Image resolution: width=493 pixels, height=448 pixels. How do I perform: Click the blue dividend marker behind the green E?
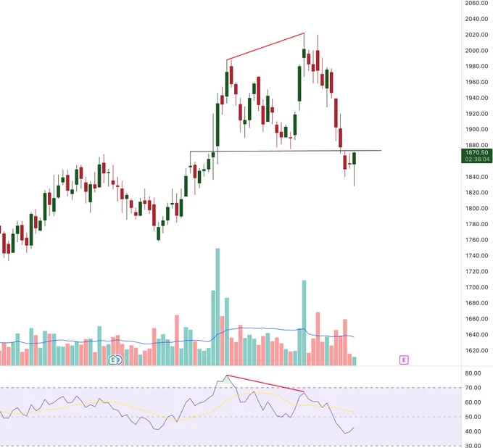point(119,360)
